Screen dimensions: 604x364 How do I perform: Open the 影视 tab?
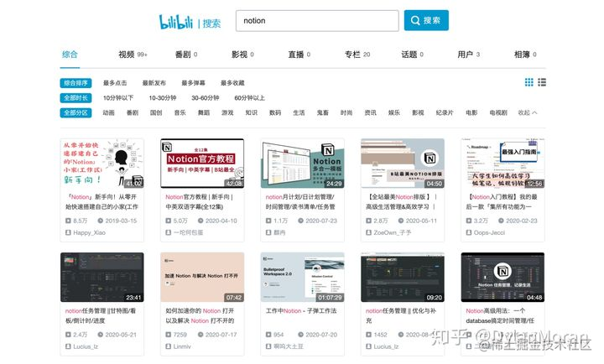242,55
